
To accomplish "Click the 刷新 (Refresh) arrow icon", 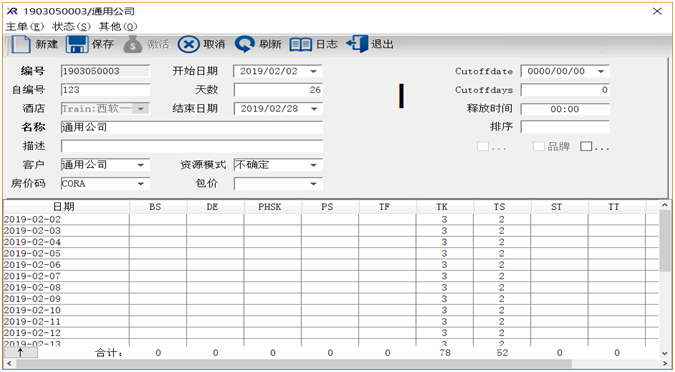I will [245, 44].
